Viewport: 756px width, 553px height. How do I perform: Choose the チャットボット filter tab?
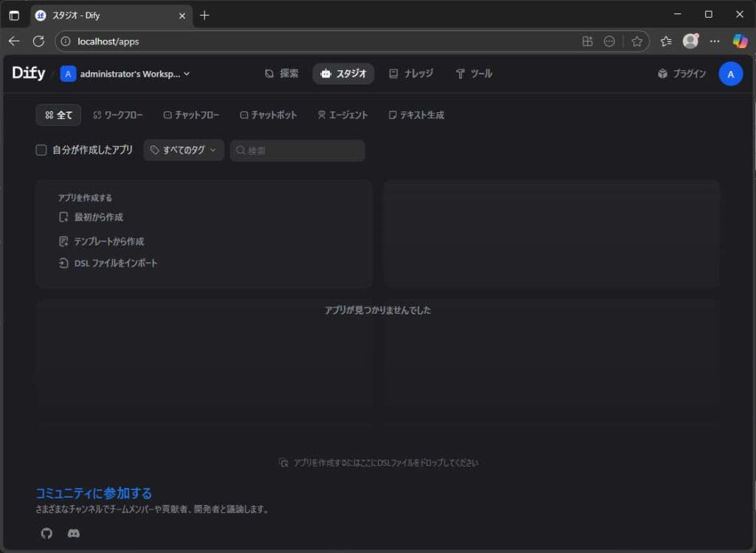pos(268,115)
